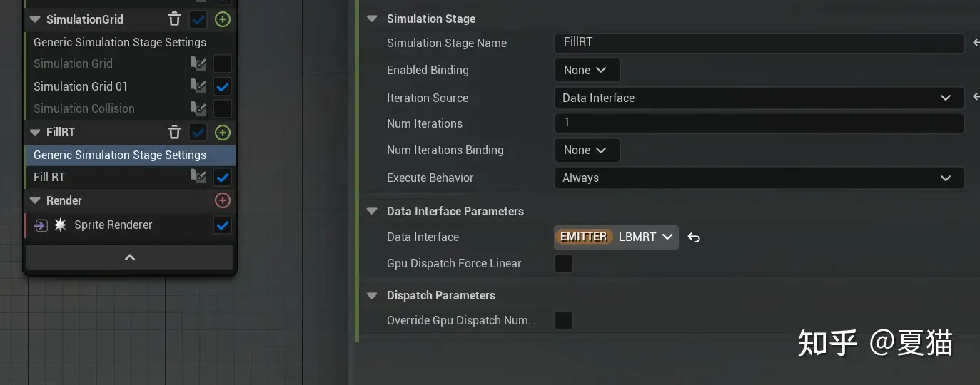Screen dimensions: 980x385
Task: Reset the Data Interface value to default
Action: click(x=694, y=237)
